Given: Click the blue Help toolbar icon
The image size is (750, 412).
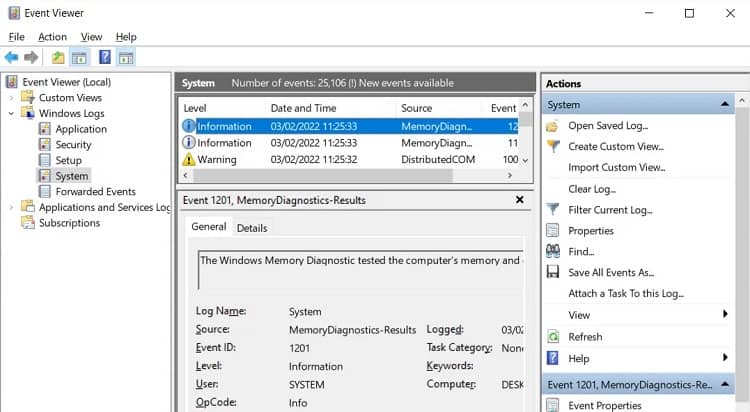Looking at the screenshot, I should click(105, 57).
